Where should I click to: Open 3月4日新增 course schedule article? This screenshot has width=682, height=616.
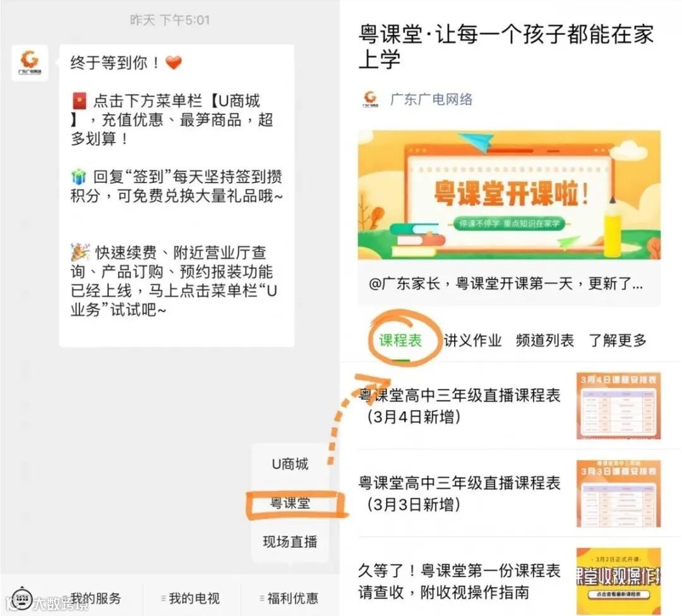pos(509,406)
